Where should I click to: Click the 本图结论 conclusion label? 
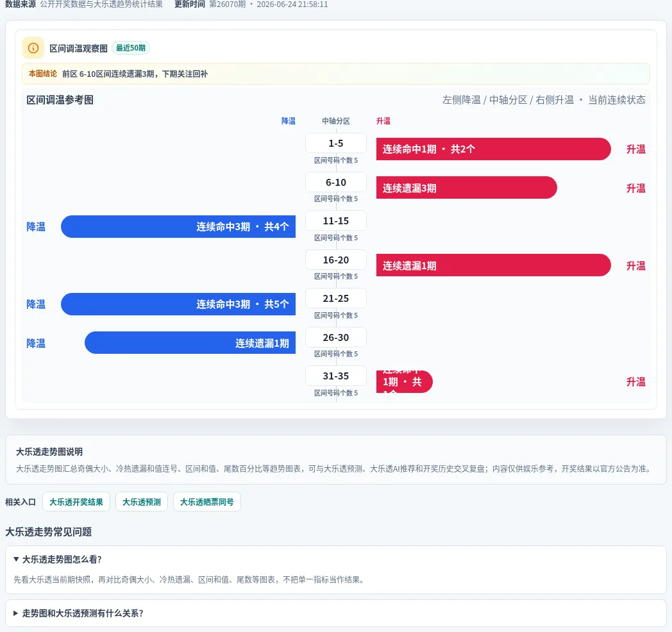(43, 74)
